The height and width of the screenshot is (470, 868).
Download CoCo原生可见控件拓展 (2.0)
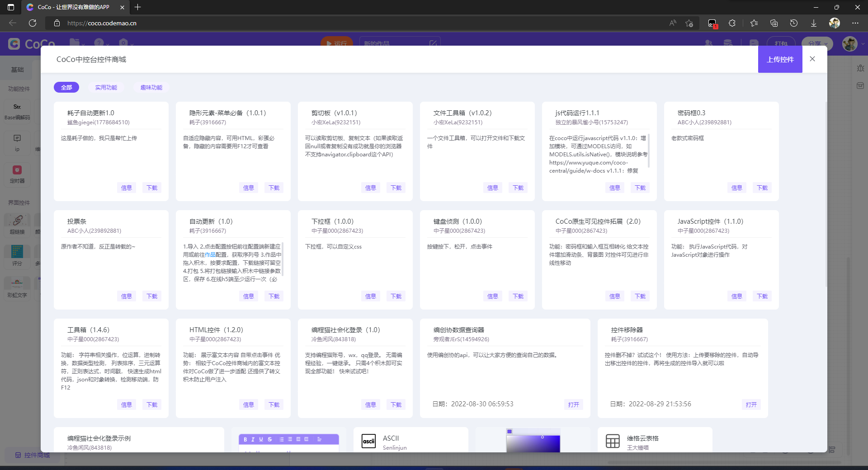(640, 296)
